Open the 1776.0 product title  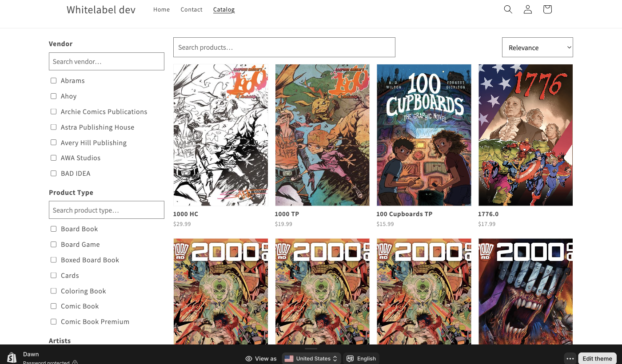click(488, 214)
